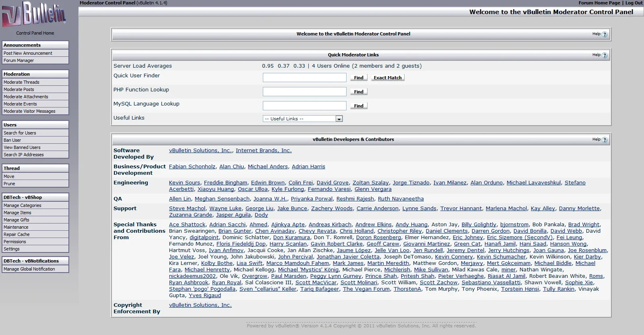This screenshot has width=644, height=335.
Task: Open Ruth Navaneetha link
Action: [401, 199]
